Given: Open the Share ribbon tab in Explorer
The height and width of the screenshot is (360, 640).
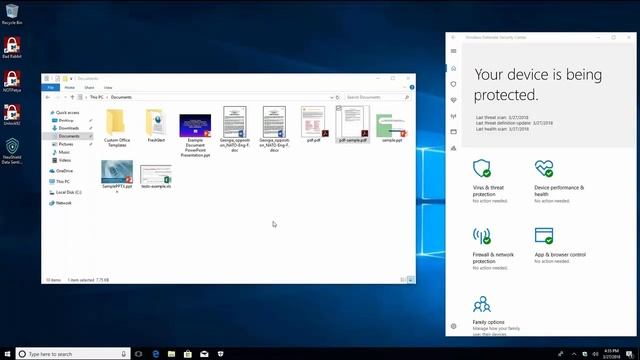Looking at the screenshot, I should point(89,87).
